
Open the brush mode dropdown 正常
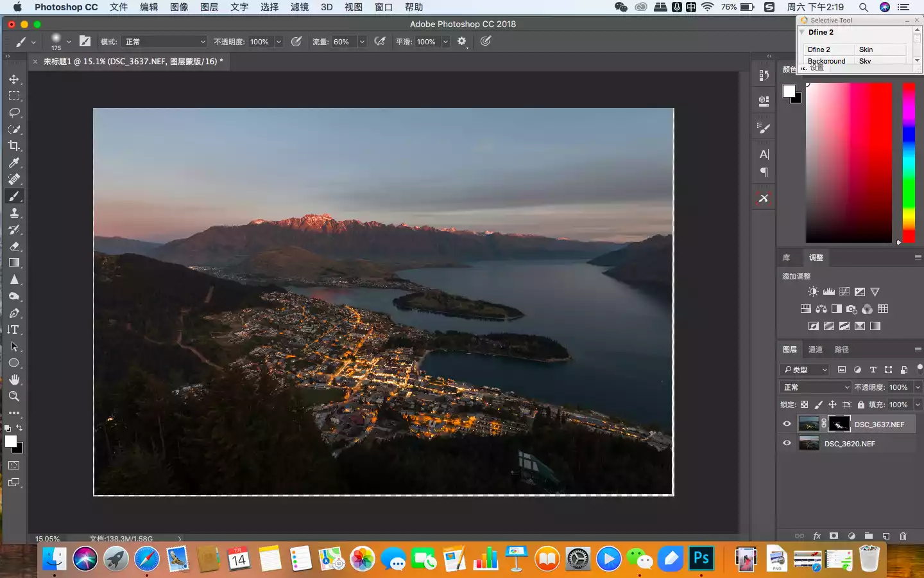tap(165, 42)
